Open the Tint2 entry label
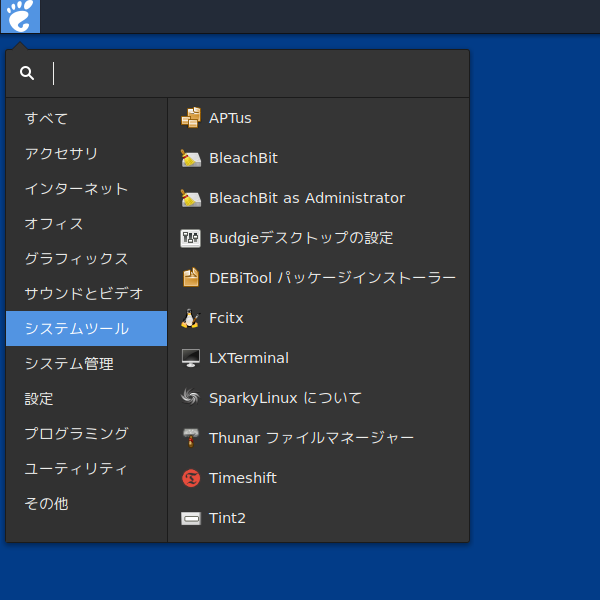The width and height of the screenshot is (600, 600). [227, 518]
